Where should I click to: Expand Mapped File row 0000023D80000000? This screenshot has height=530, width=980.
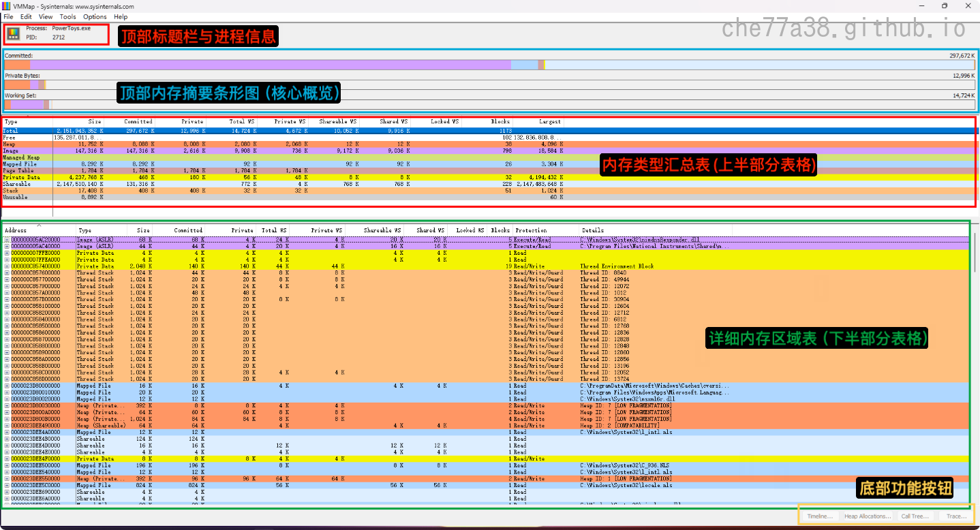(7, 386)
